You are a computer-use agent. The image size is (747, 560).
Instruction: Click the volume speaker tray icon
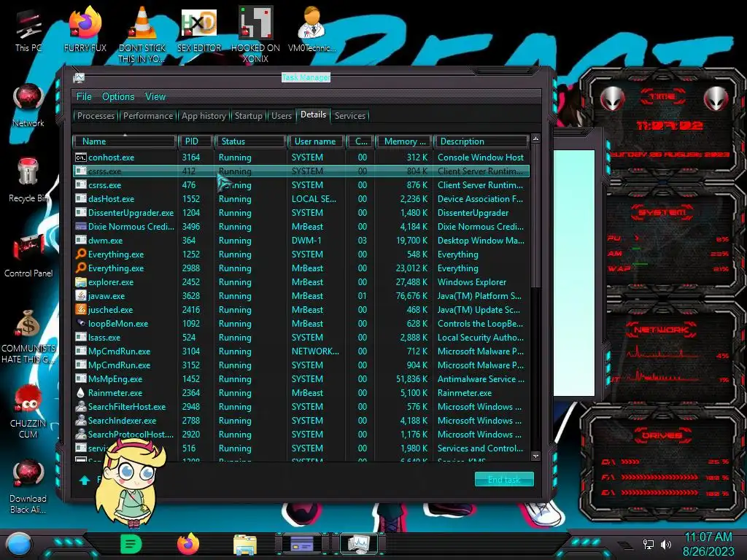pos(665,544)
